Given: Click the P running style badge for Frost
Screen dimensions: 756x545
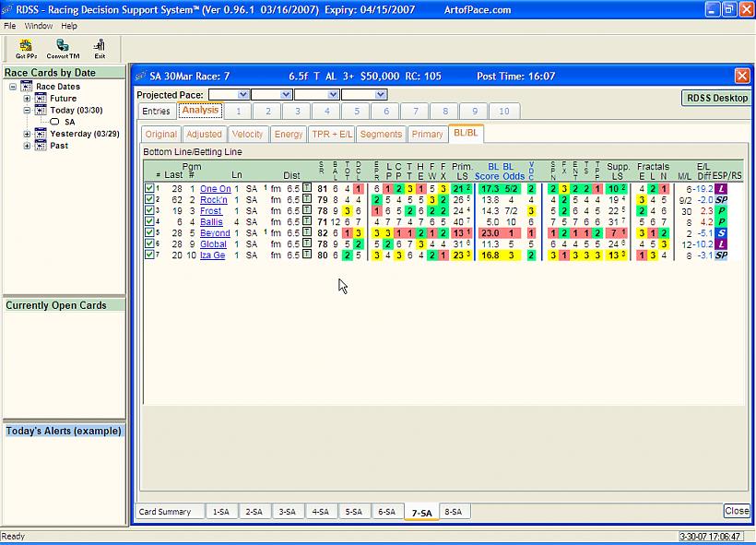Looking at the screenshot, I should [x=721, y=211].
